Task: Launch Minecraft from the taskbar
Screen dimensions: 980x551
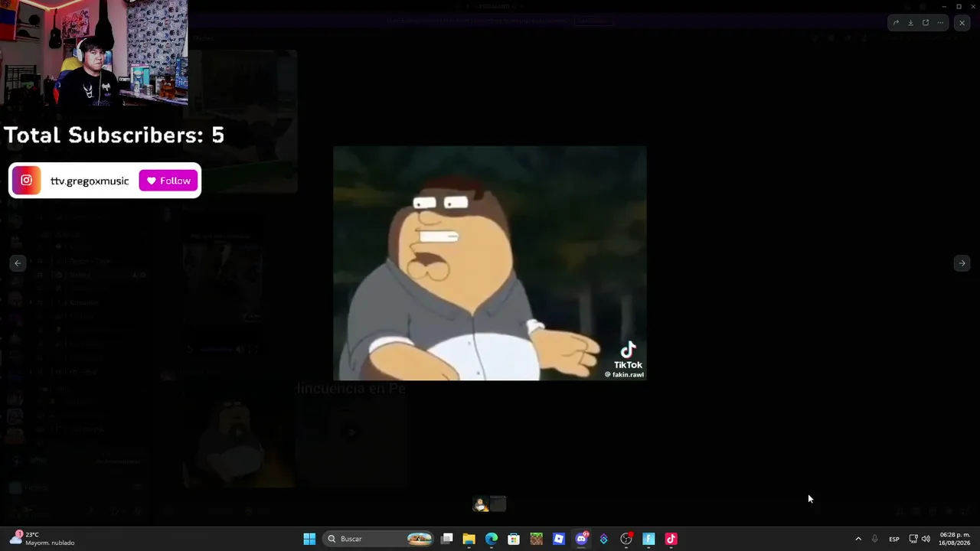Action: [537, 539]
